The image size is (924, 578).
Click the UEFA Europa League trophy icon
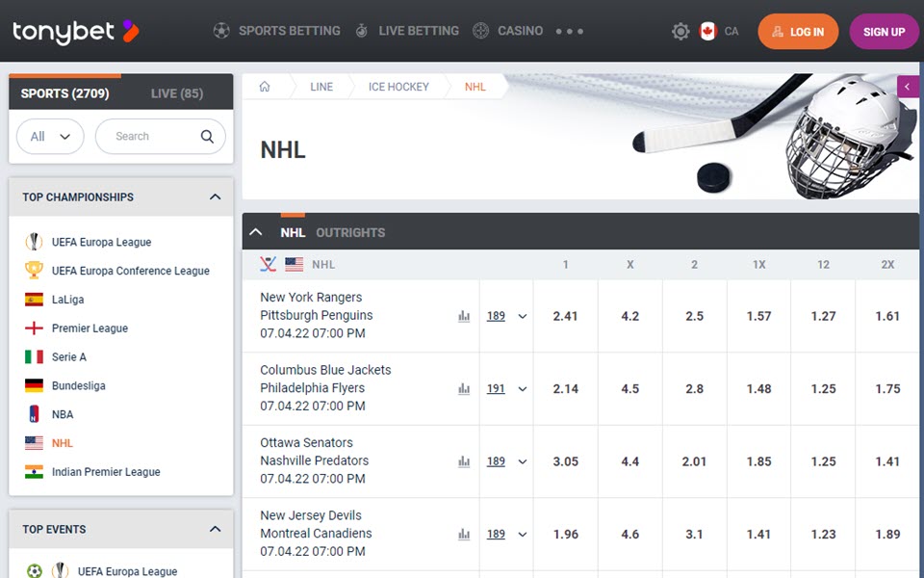pos(35,242)
